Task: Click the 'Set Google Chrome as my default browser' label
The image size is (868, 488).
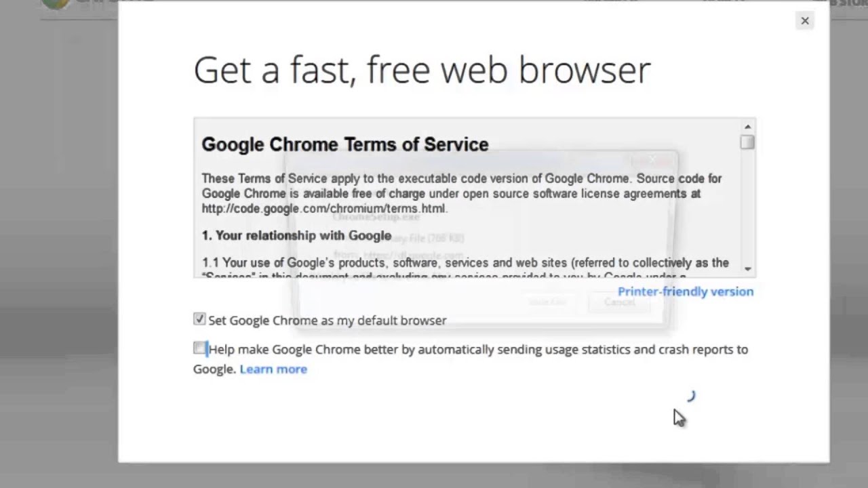Action: click(x=327, y=321)
